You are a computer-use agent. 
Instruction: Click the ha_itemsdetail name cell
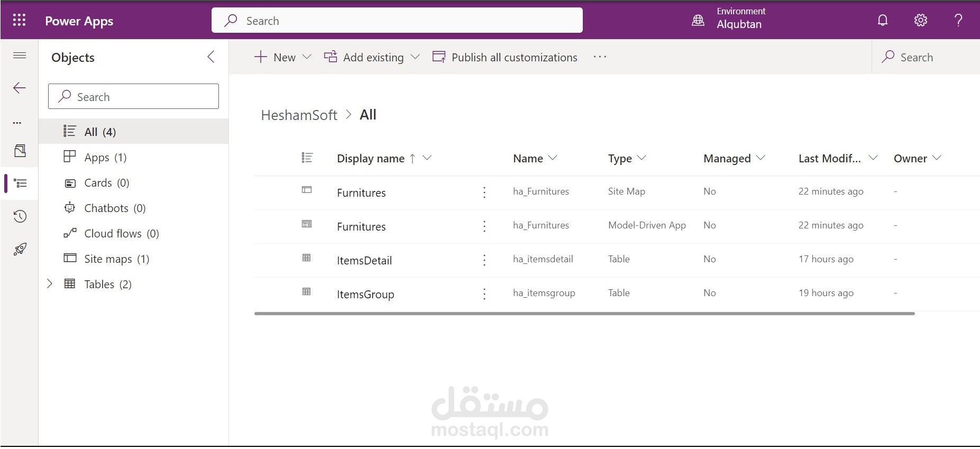[543, 259]
